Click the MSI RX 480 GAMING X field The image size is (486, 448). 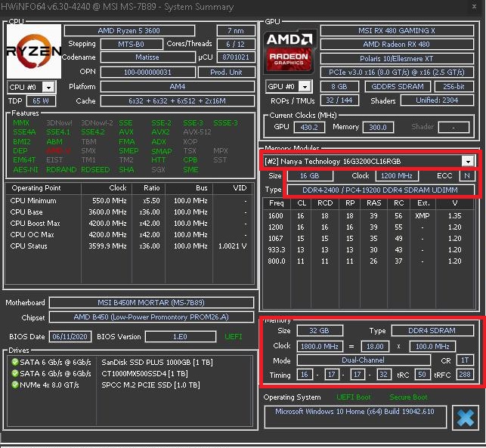tap(397, 31)
